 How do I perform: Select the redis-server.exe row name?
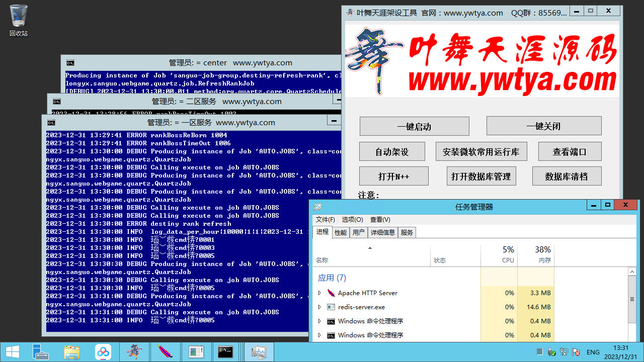361,307
